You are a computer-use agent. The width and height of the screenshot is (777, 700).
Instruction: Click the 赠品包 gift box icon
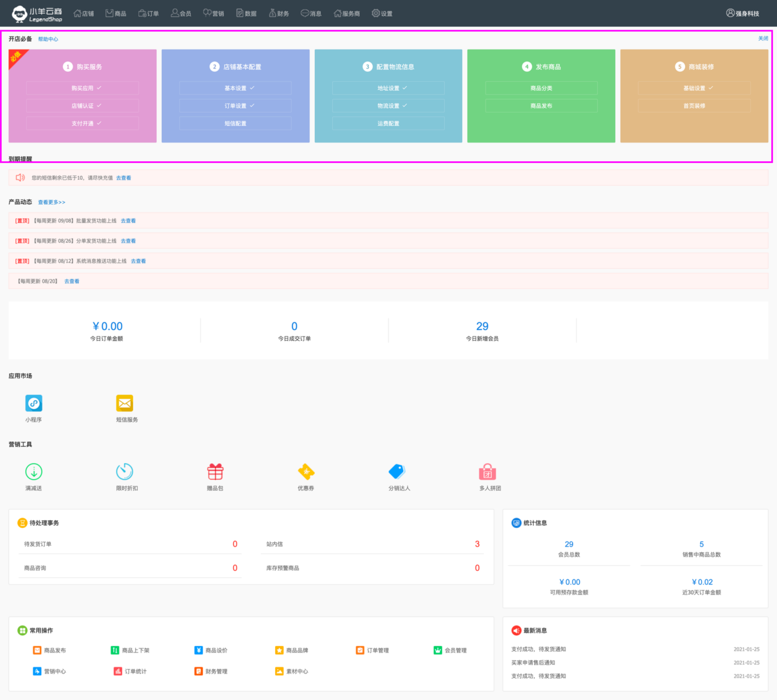pyautogui.click(x=215, y=472)
